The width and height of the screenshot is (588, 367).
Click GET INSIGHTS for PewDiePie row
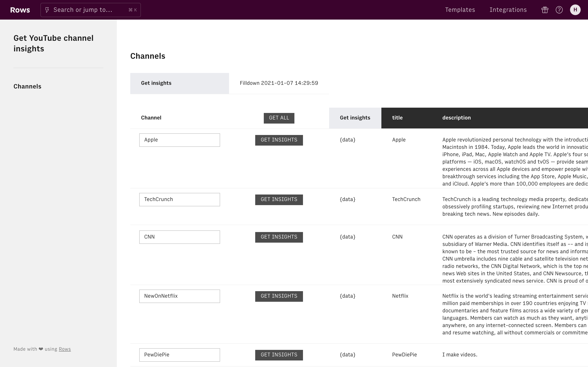tap(279, 355)
